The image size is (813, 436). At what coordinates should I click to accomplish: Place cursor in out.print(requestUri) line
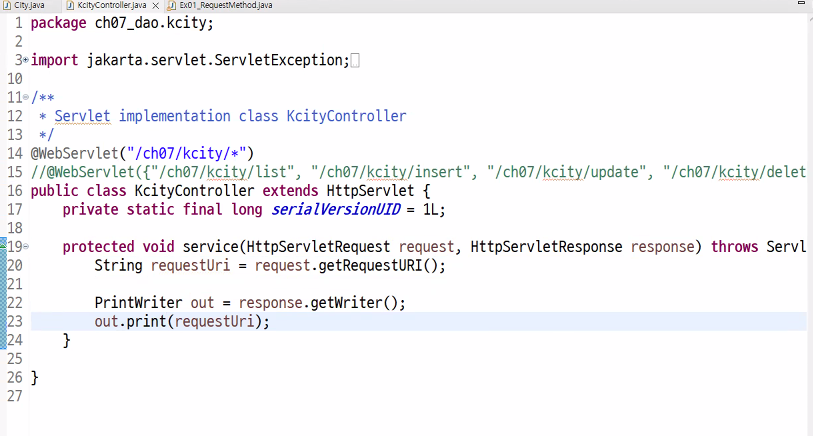coord(418,321)
